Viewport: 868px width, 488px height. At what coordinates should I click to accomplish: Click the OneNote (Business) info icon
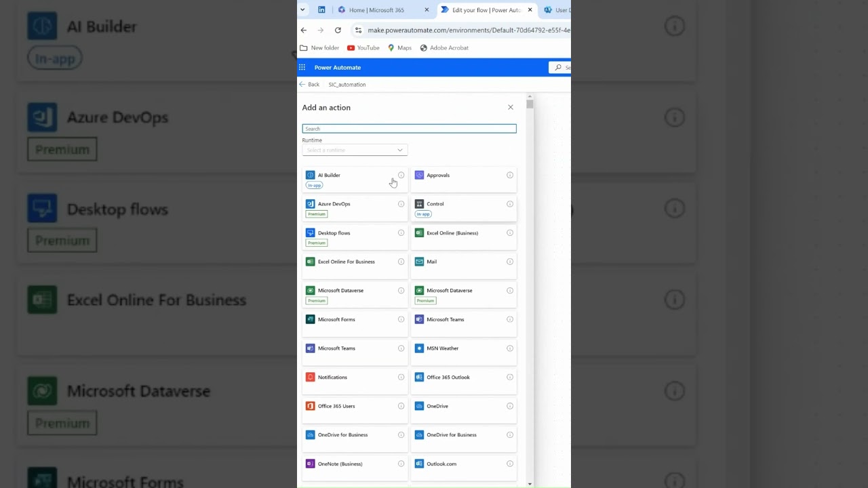pos(401,464)
